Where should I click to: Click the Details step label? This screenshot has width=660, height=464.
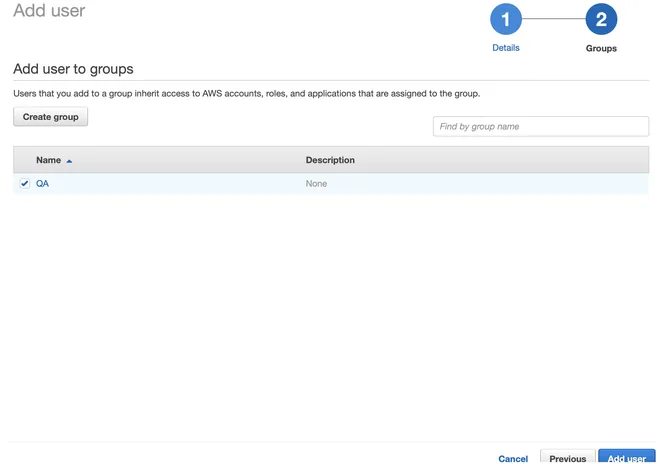tap(506, 48)
